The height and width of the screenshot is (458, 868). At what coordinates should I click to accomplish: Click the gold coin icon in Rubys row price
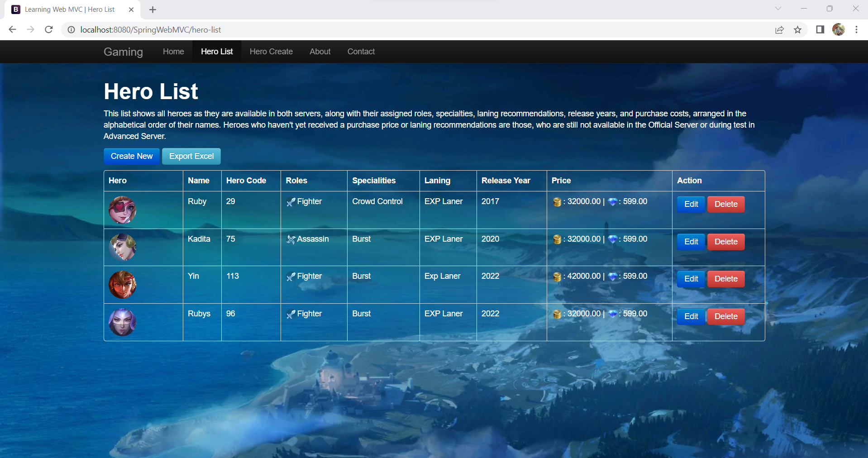coord(557,314)
